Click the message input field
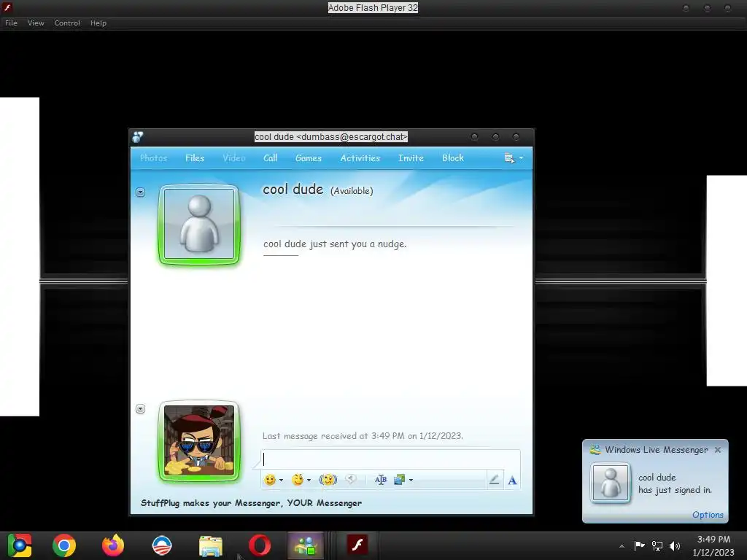 [x=390, y=459]
